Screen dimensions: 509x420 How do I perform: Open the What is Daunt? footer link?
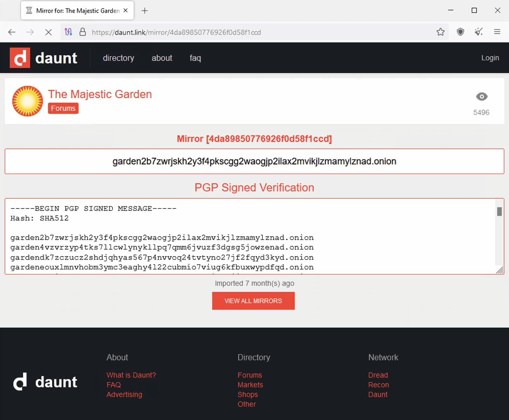tap(131, 375)
